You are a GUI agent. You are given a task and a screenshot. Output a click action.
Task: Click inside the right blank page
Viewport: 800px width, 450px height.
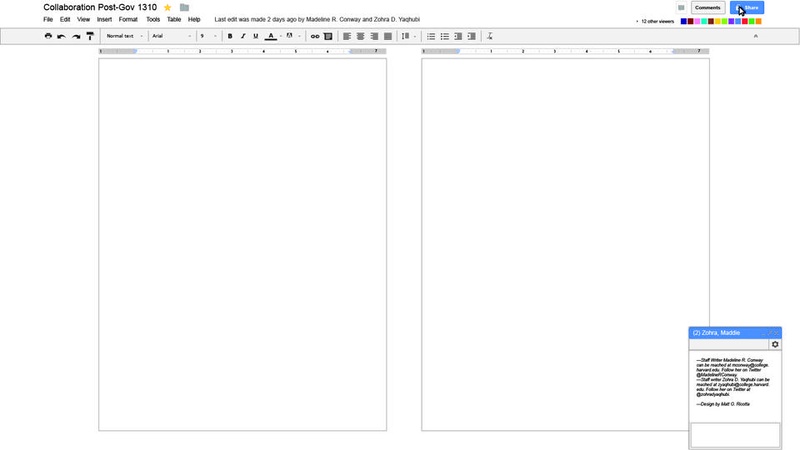tap(565, 244)
